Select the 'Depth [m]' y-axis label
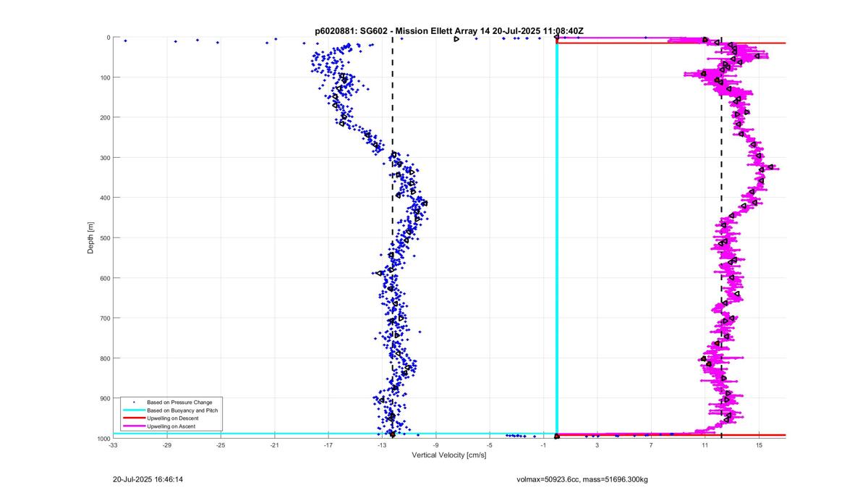Image resolution: width=868 pixels, height=493 pixels. [x=90, y=237]
